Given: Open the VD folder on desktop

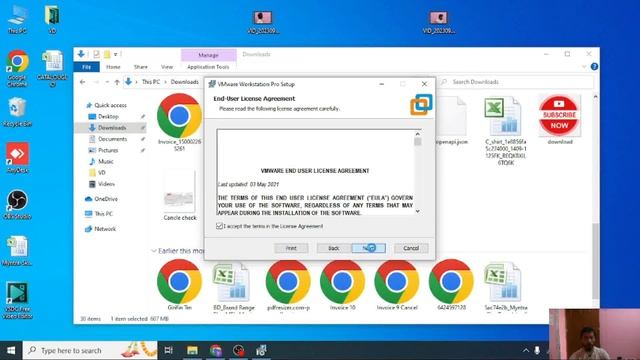Looking at the screenshot, I should [x=52, y=20].
